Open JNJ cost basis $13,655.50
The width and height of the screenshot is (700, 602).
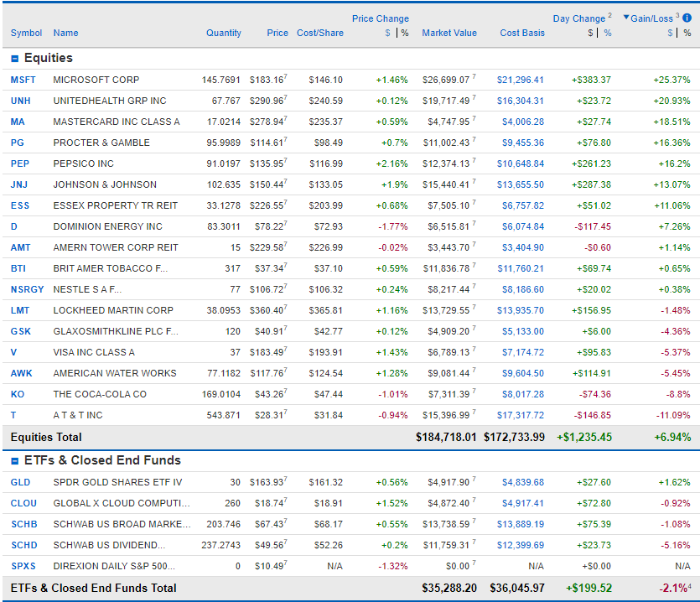(x=521, y=185)
